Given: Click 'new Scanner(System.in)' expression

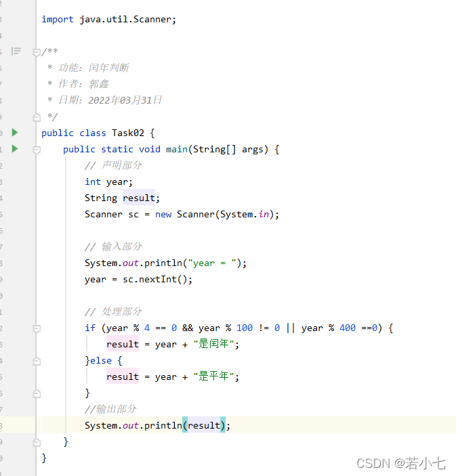Looking at the screenshot, I should [215, 215].
